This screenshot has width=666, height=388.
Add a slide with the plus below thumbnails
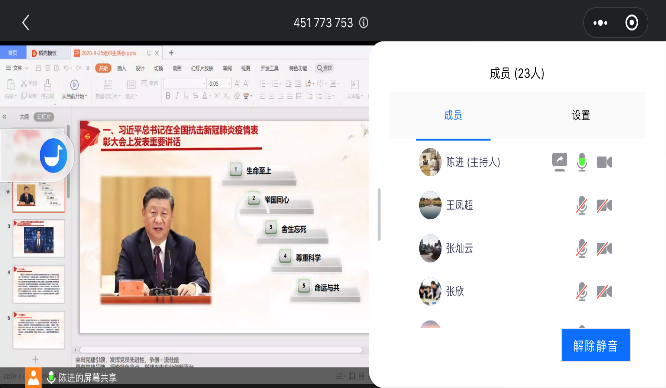point(35,359)
